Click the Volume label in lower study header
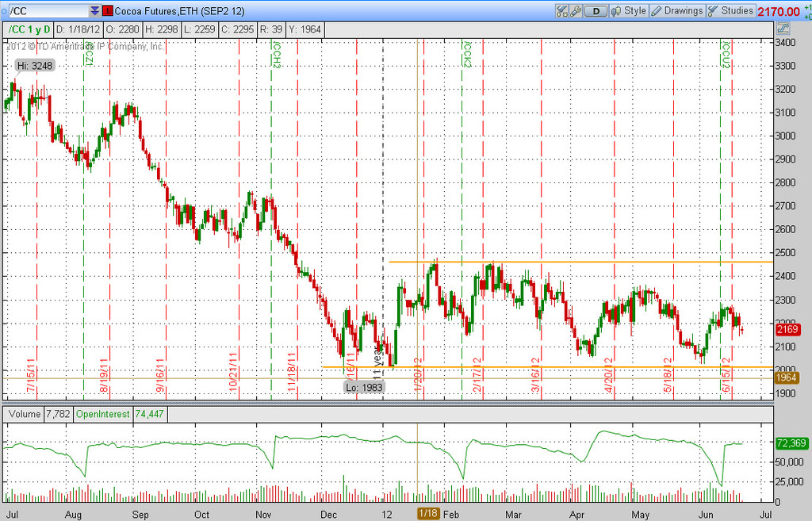 [24, 414]
